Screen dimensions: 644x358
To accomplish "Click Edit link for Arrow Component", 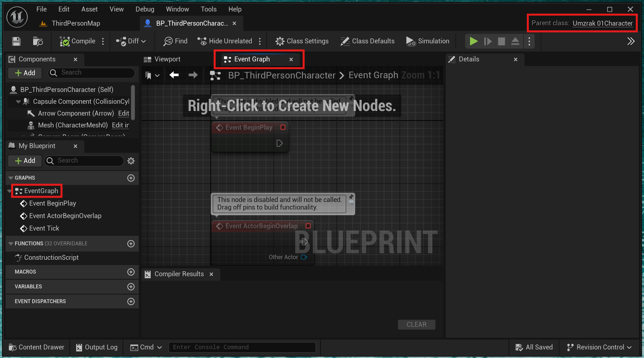I will point(123,113).
